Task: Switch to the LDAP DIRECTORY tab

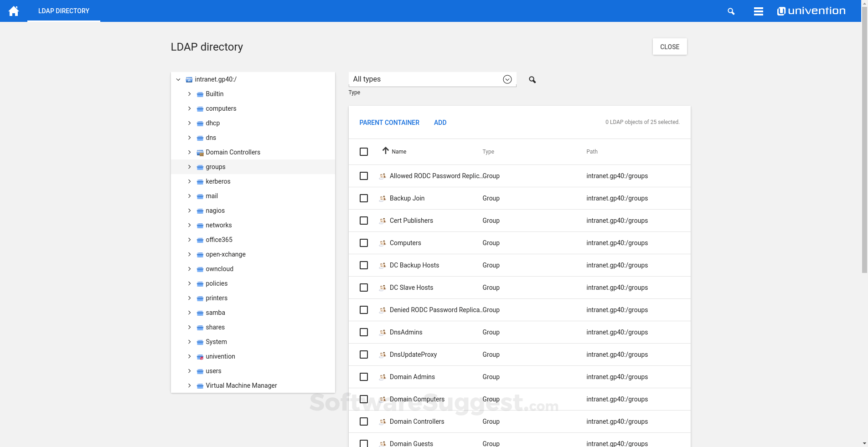Action: click(64, 11)
